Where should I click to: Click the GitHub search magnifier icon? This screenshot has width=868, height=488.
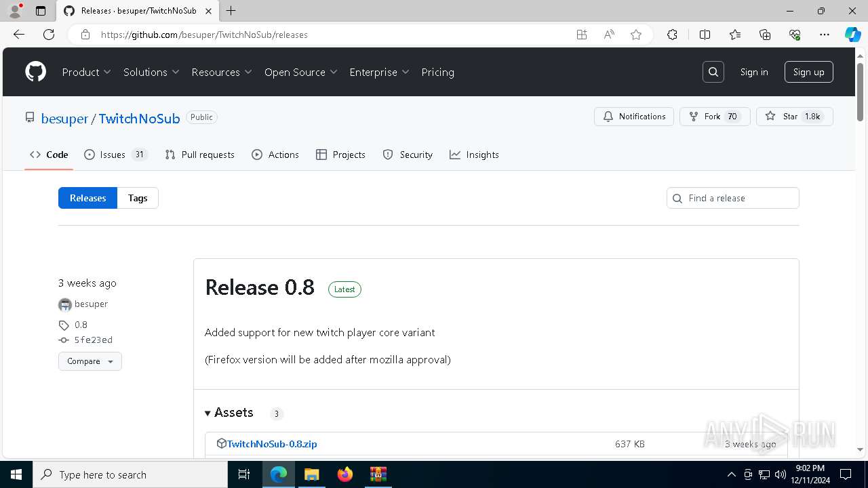pyautogui.click(x=713, y=72)
